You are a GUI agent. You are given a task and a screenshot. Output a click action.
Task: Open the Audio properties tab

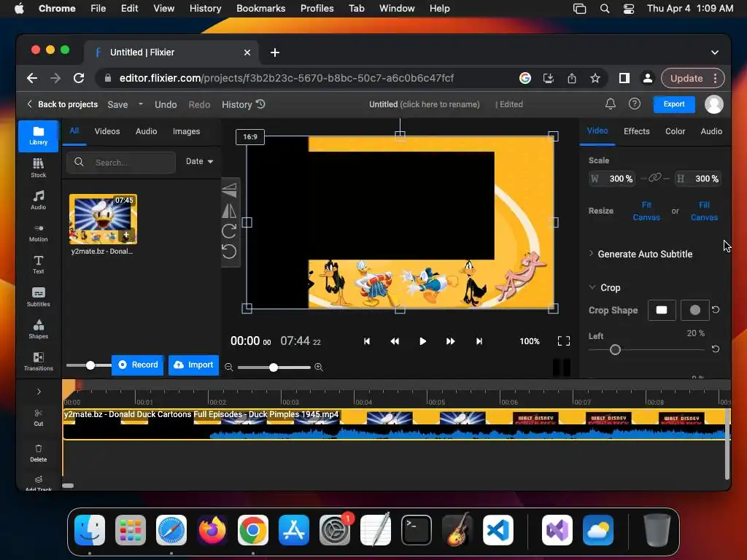coord(711,131)
